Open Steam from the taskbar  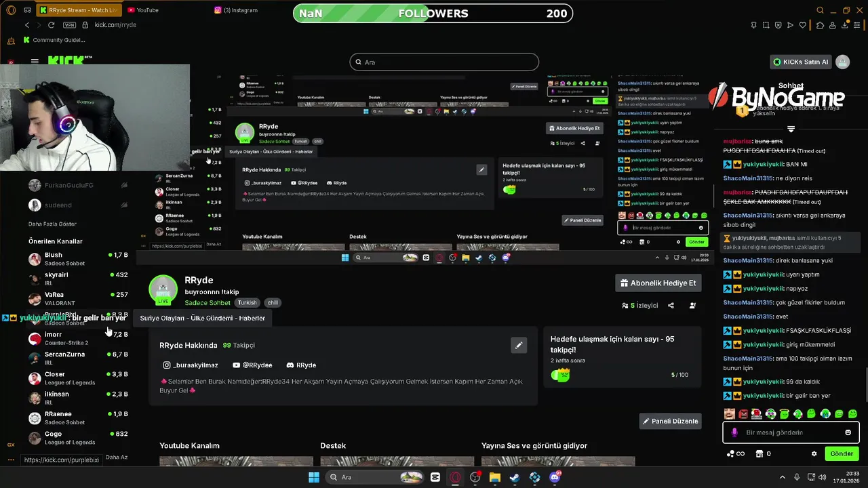515,477
